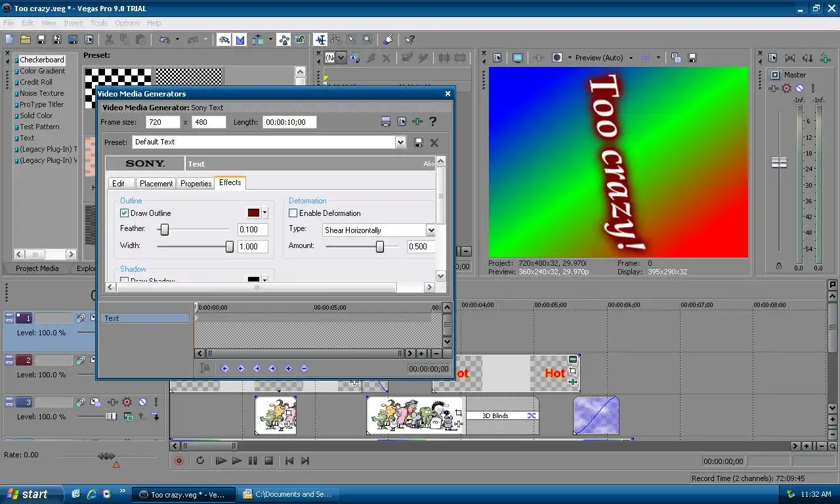Open the Preset dropdown showing Default Text
Viewport: 840px width, 504px height.
400,142
